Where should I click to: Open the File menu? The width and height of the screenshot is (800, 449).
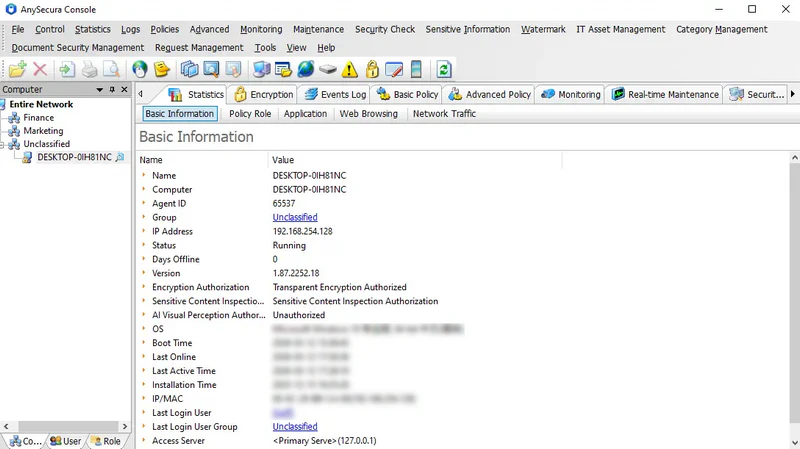click(x=18, y=30)
